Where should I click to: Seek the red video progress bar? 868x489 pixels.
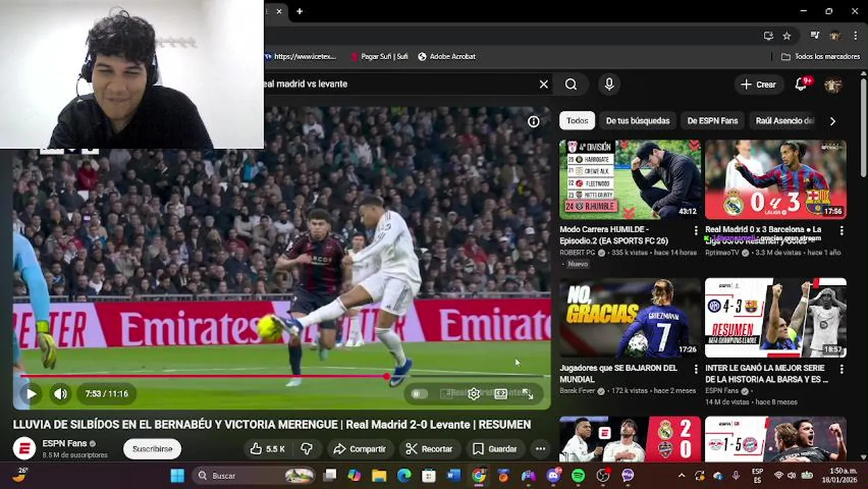click(282, 376)
